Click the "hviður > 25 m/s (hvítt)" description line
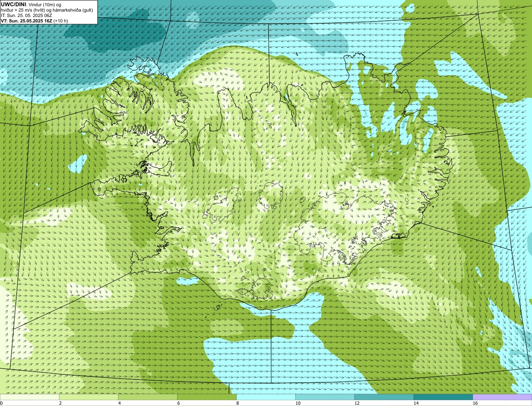 pos(47,10)
